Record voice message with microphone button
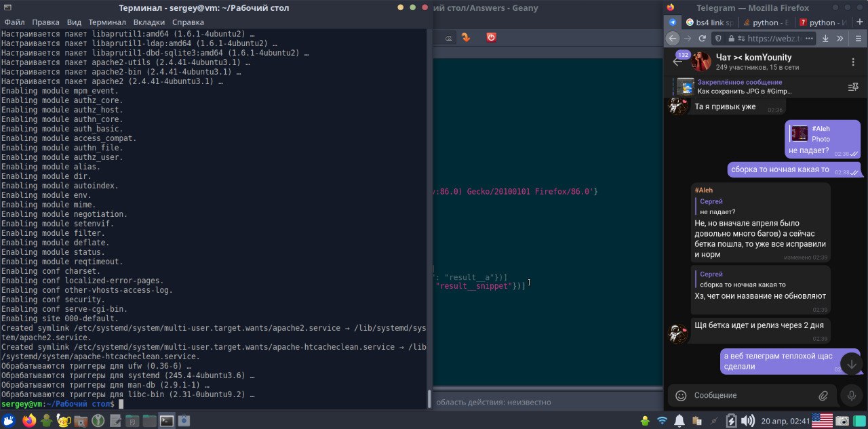The height and width of the screenshot is (429, 868). click(x=852, y=395)
